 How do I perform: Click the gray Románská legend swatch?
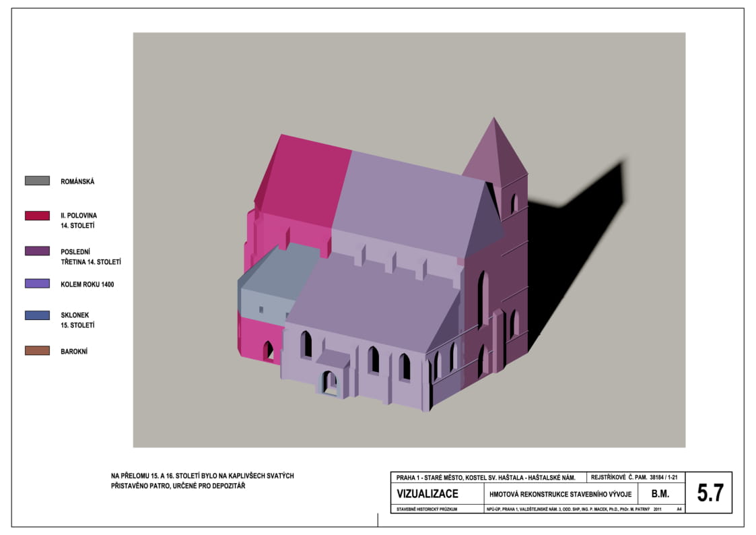coord(37,181)
